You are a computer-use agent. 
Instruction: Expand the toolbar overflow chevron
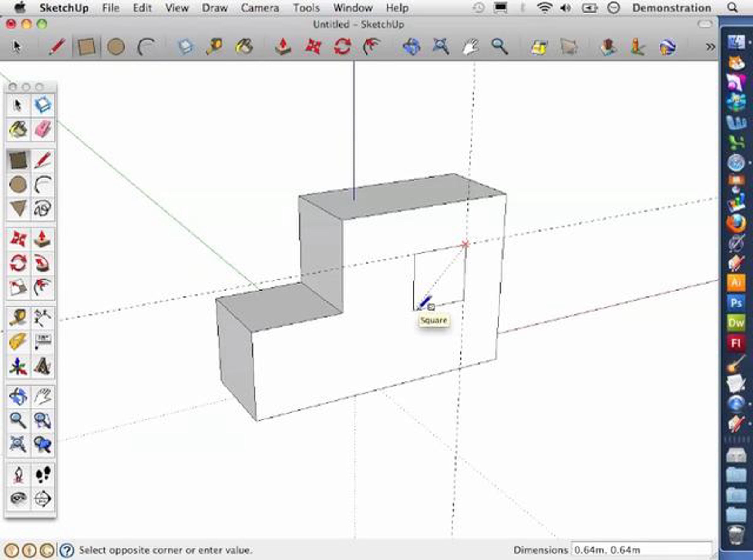tap(710, 46)
